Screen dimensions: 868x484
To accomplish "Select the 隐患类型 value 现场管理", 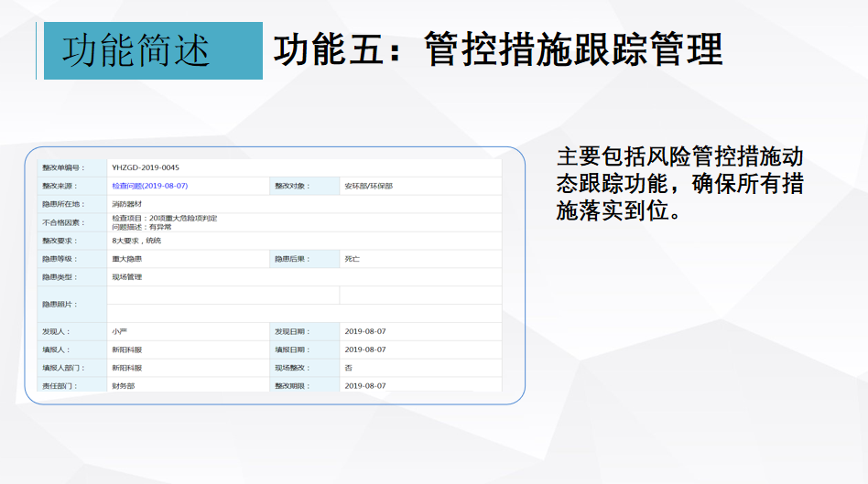I will click(127, 277).
